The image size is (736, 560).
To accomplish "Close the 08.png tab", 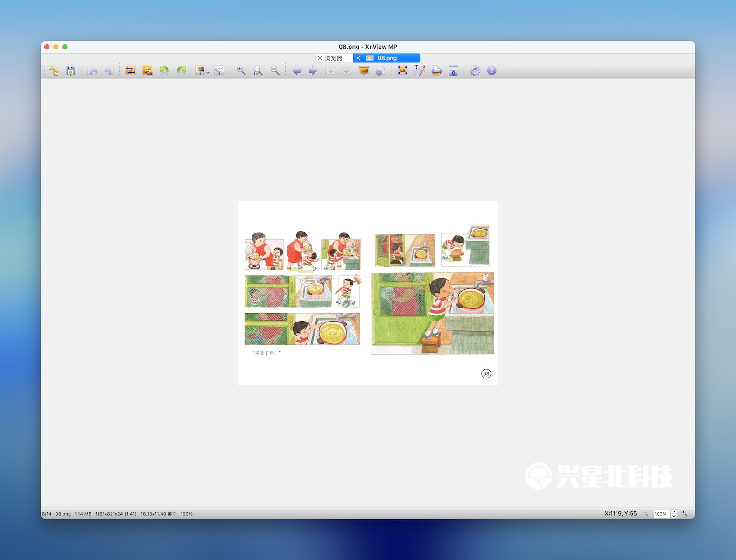I will [x=358, y=58].
